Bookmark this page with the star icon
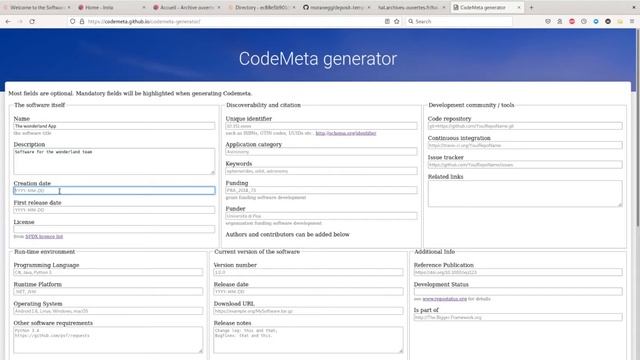Viewport: 640px width, 360px height. tap(397, 21)
